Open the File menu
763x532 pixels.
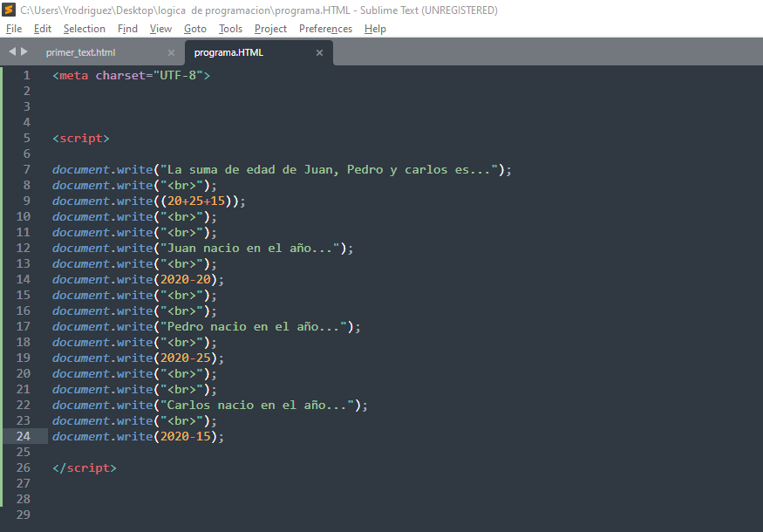click(x=14, y=29)
